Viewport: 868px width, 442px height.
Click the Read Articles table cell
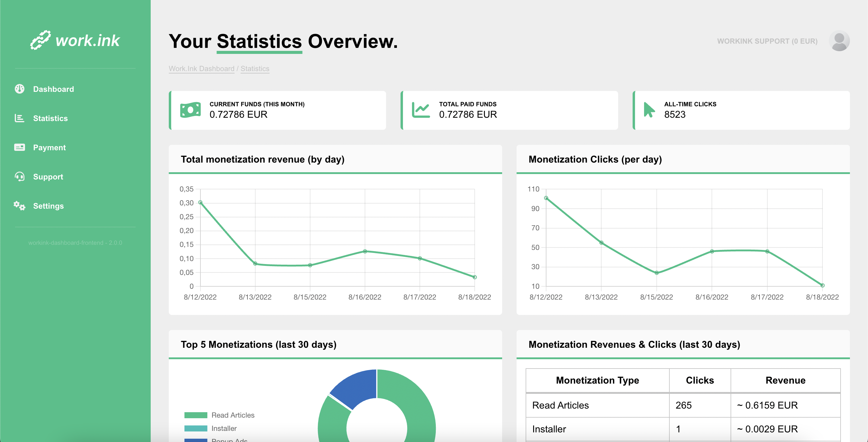pos(597,405)
